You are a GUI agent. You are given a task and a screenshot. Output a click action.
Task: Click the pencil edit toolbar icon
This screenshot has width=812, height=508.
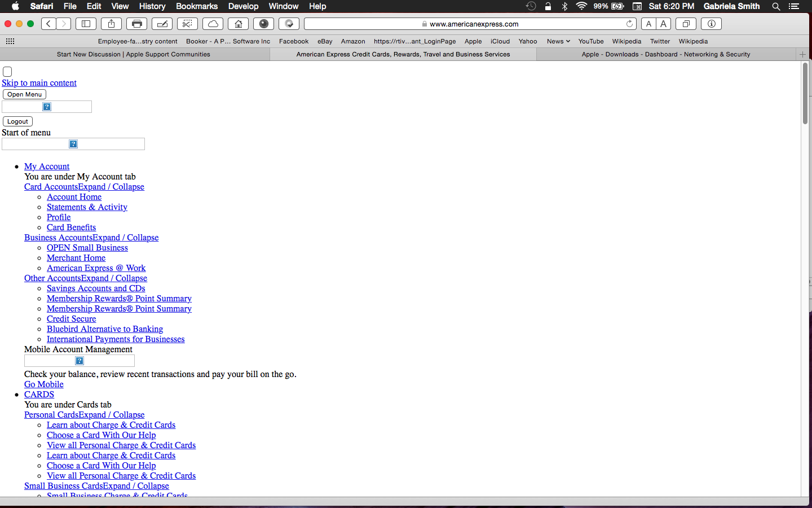[x=162, y=24]
